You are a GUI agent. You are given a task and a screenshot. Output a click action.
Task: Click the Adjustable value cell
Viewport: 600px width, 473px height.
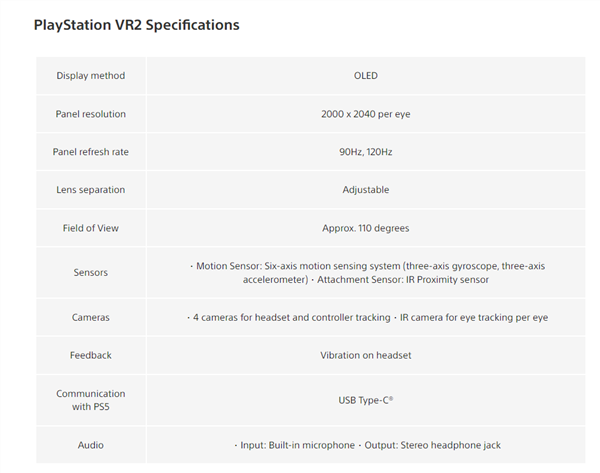365,190
